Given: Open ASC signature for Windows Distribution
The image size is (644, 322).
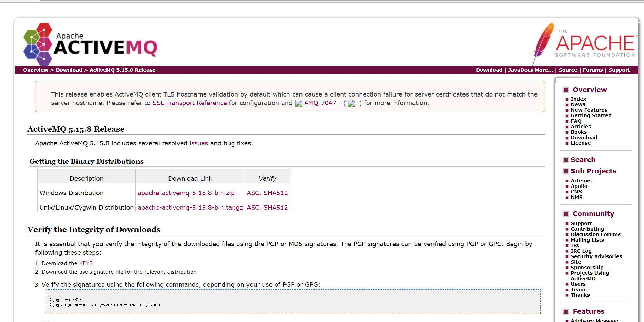Looking at the screenshot, I should coord(253,193).
